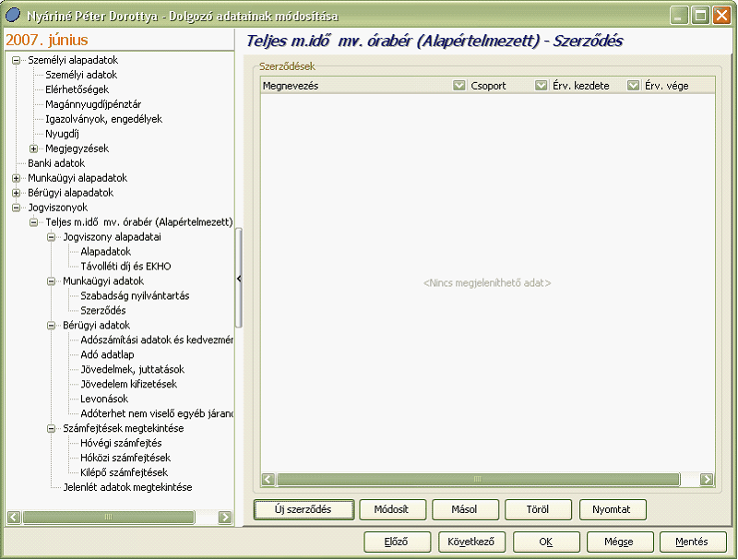
Task: Select Adóterhet nem viselő egyéb járandóság
Action: click(157, 413)
